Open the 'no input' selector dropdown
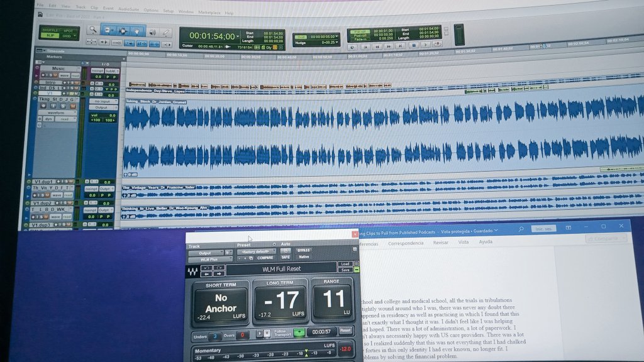 (x=103, y=101)
